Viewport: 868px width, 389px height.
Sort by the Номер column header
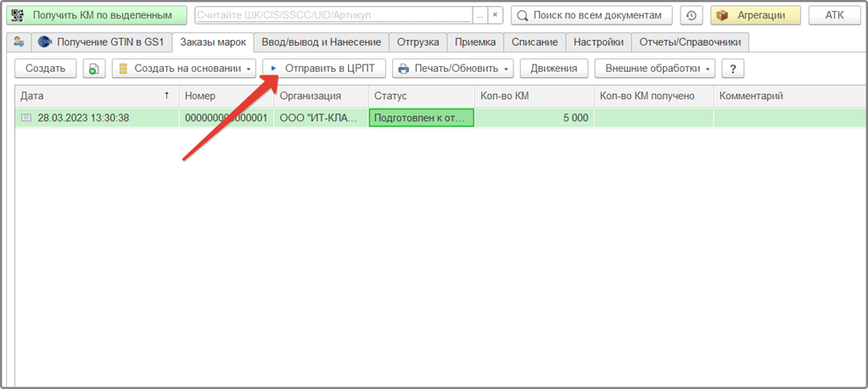(x=227, y=96)
